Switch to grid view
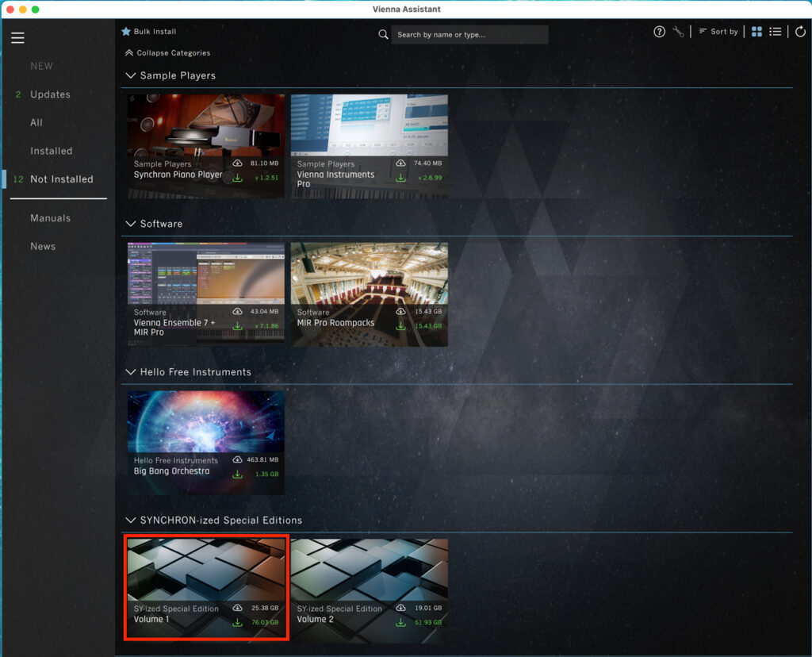Image resolution: width=812 pixels, height=657 pixels. coord(756,32)
